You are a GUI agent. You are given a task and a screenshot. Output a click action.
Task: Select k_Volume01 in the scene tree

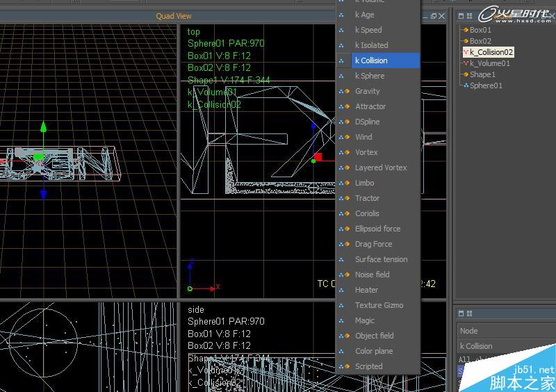489,63
